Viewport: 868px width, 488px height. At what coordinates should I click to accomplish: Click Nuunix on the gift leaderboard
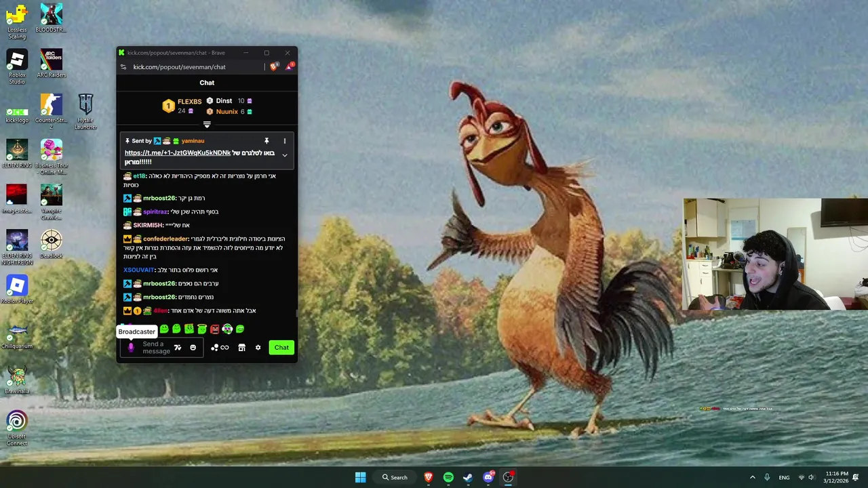227,112
